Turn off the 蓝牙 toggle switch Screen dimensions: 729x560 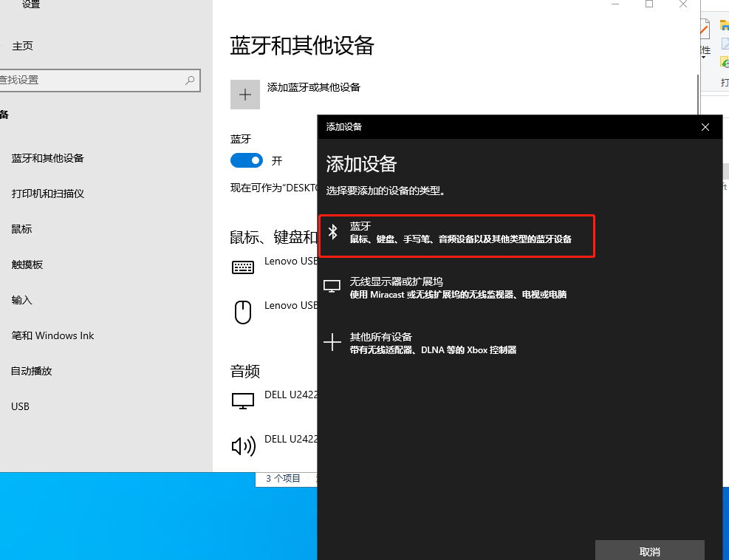point(246,160)
